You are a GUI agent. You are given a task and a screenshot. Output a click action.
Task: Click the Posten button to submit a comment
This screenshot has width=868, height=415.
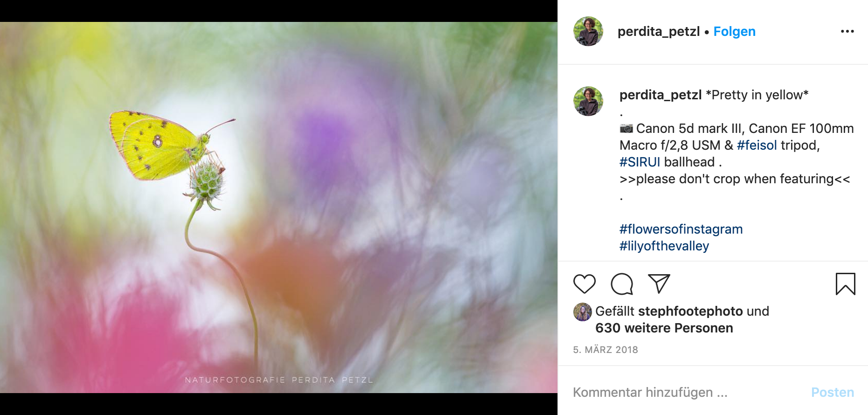833,392
